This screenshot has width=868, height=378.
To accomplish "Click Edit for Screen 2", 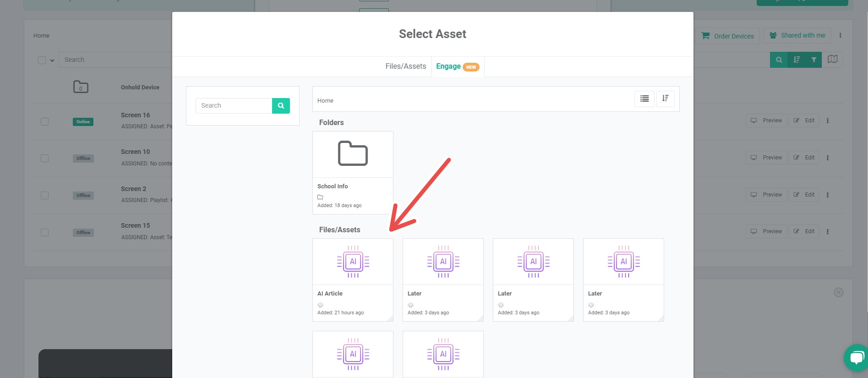I will (x=804, y=195).
